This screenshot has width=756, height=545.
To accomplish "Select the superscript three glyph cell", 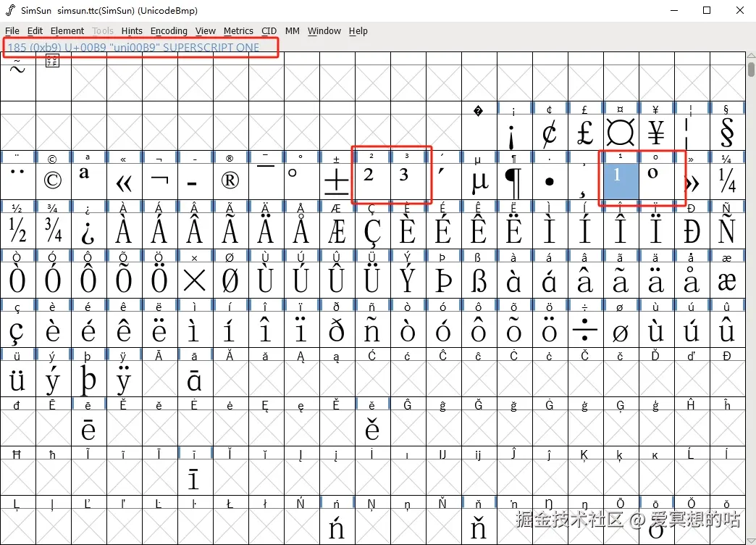I will 408,181.
